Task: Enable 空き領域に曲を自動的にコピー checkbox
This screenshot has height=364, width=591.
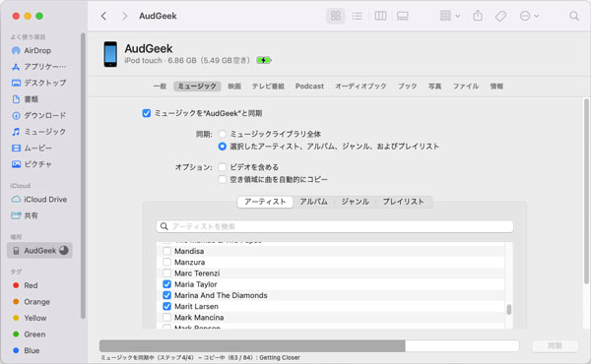Action: pyautogui.click(x=223, y=179)
